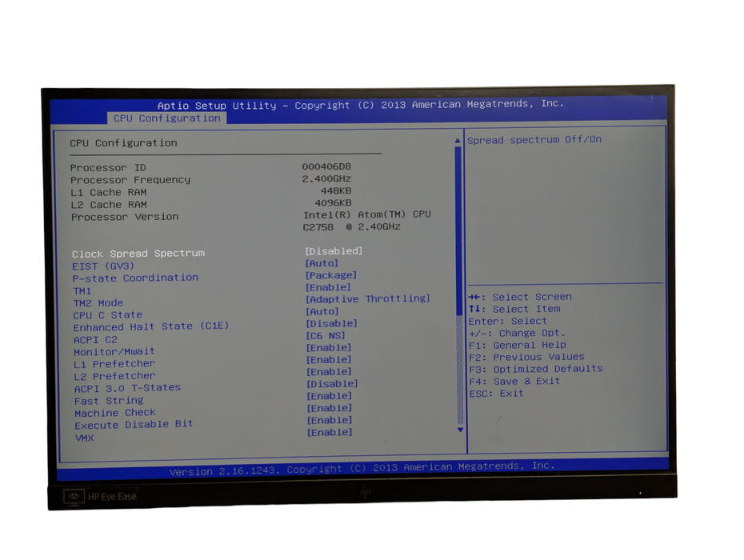Open the Clock Spread Spectrum [Disabled] value

[x=334, y=250]
